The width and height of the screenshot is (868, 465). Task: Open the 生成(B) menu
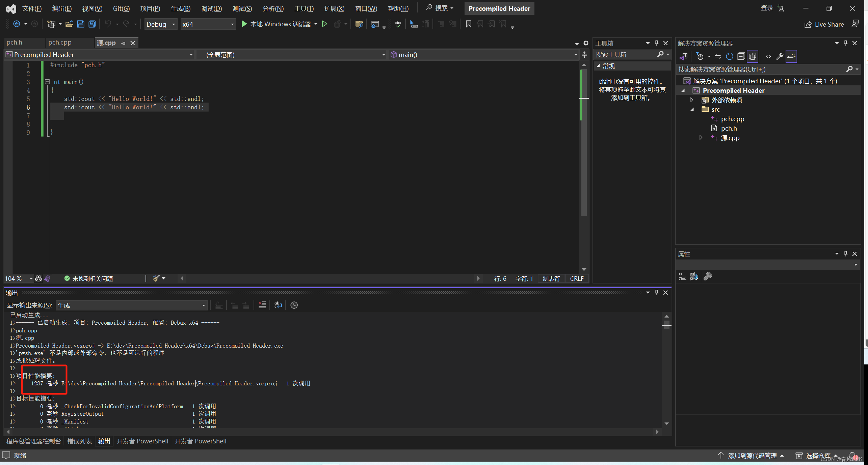point(180,8)
